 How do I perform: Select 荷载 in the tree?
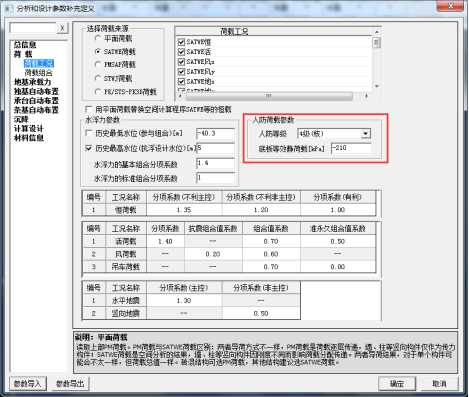point(23,54)
